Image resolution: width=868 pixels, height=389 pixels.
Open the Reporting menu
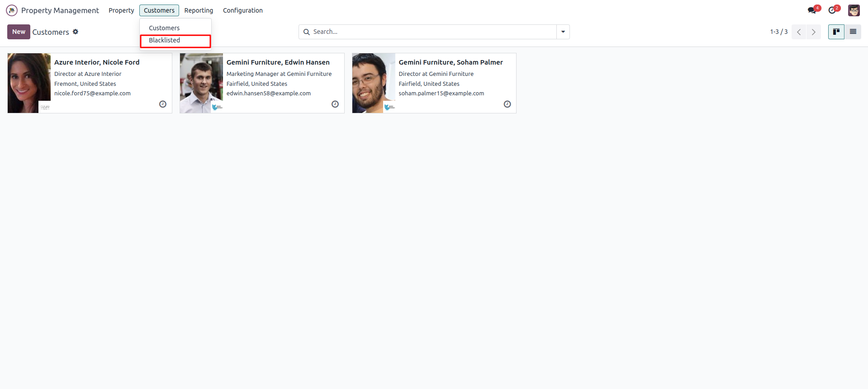[x=199, y=10]
